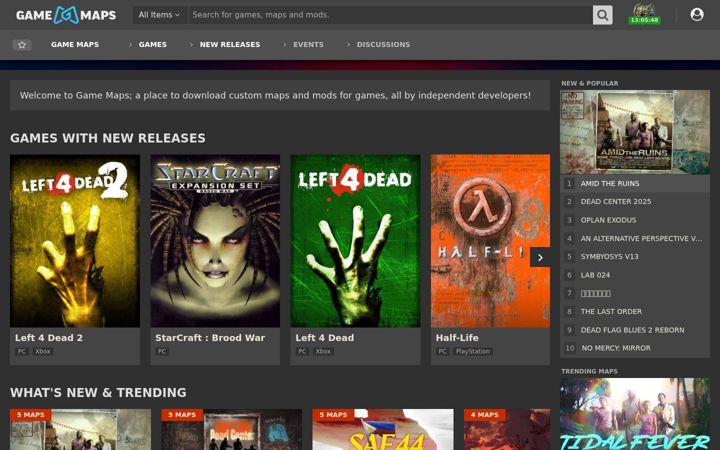The width and height of the screenshot is (720, 450).
Task: Click the magnifier search button
Action: coord(602,15)
